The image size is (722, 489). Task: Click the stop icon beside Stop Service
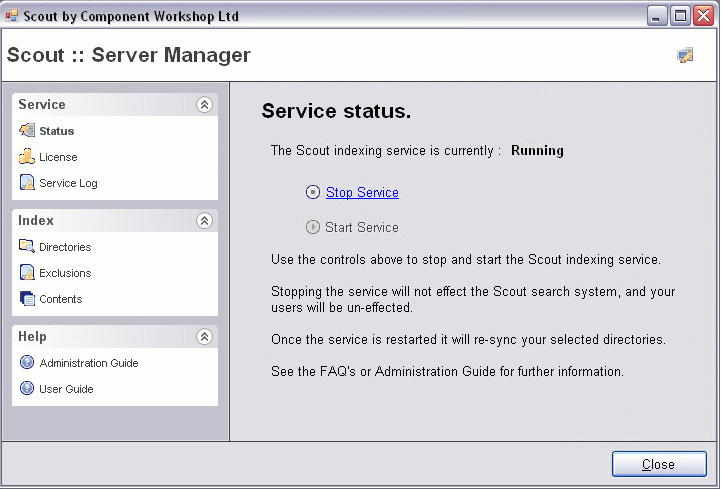coord(313,192)
